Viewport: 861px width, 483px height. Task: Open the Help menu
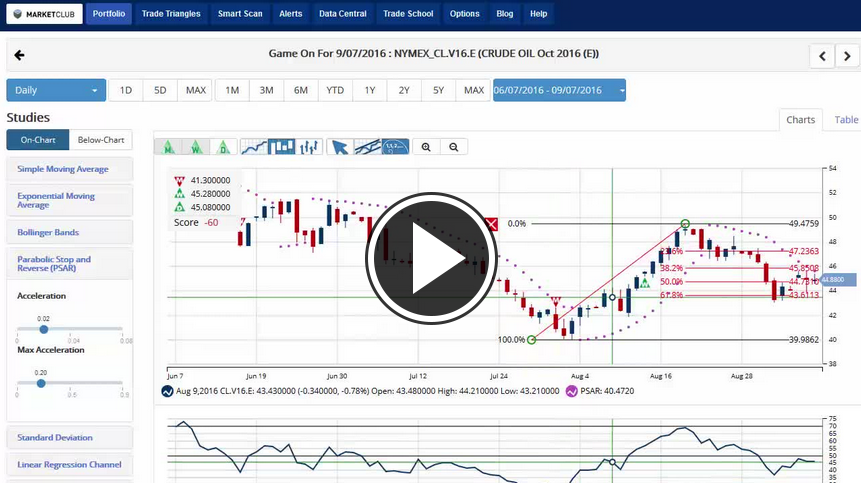[538, 14]
